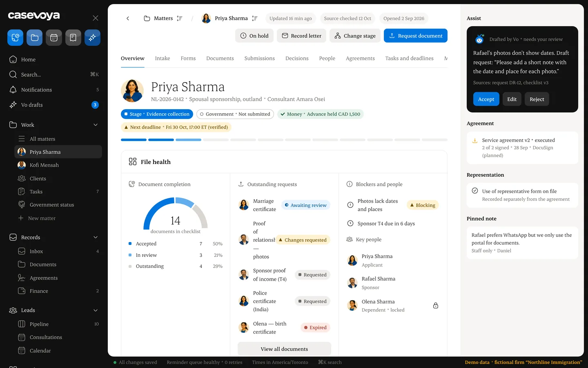
Task: Click the Change stage button
Action: click(x=355, y=36)
